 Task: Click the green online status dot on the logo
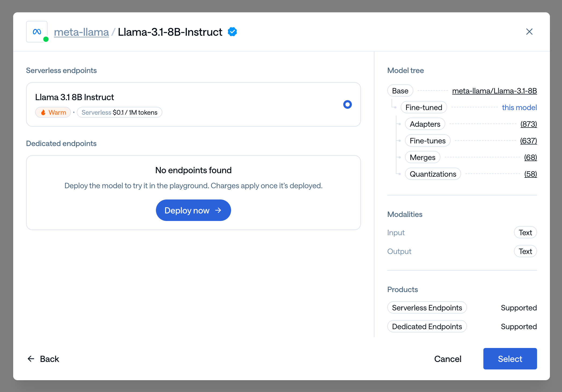46,39
